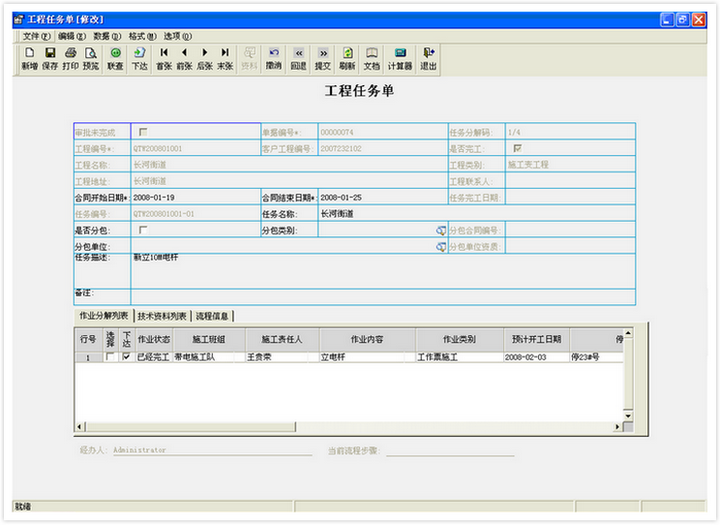Click the 预计开工日期 column header
Viewport: 720px width, 525px height.
(536, 340)
